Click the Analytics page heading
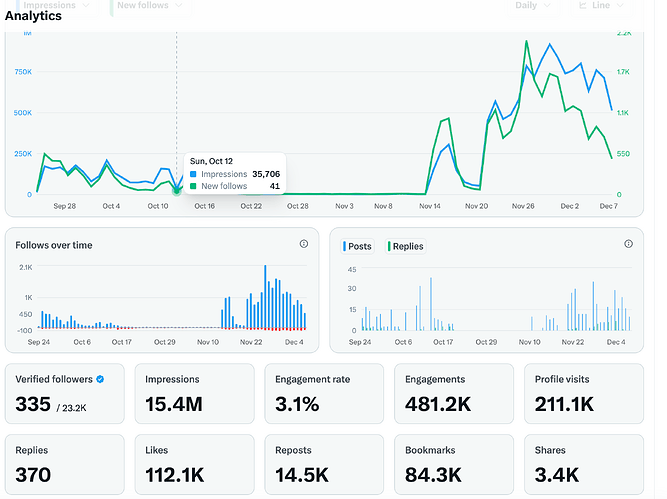This screenshot has width=667, height=499. [x=33, y=16]
